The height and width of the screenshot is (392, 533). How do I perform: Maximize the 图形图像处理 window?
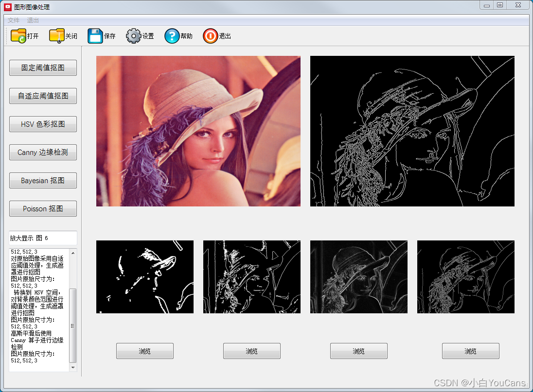point(500,5)
